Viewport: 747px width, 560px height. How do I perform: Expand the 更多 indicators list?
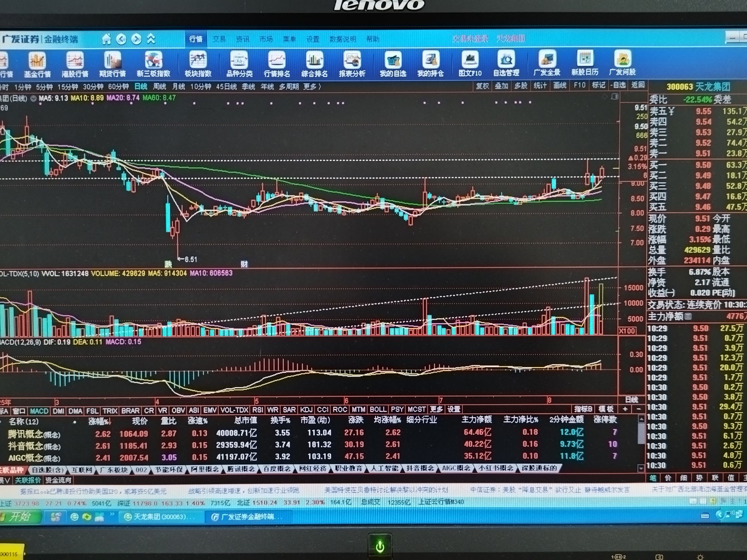point(436,410)
